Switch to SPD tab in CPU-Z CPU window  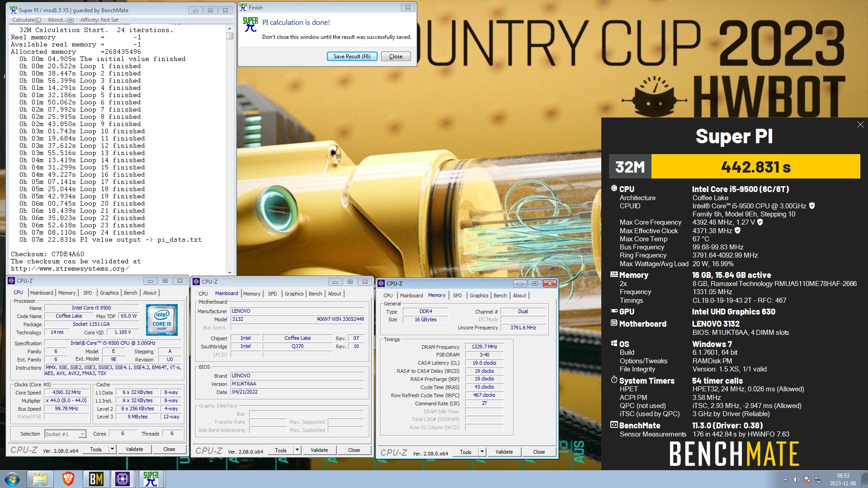pos(88,293)
